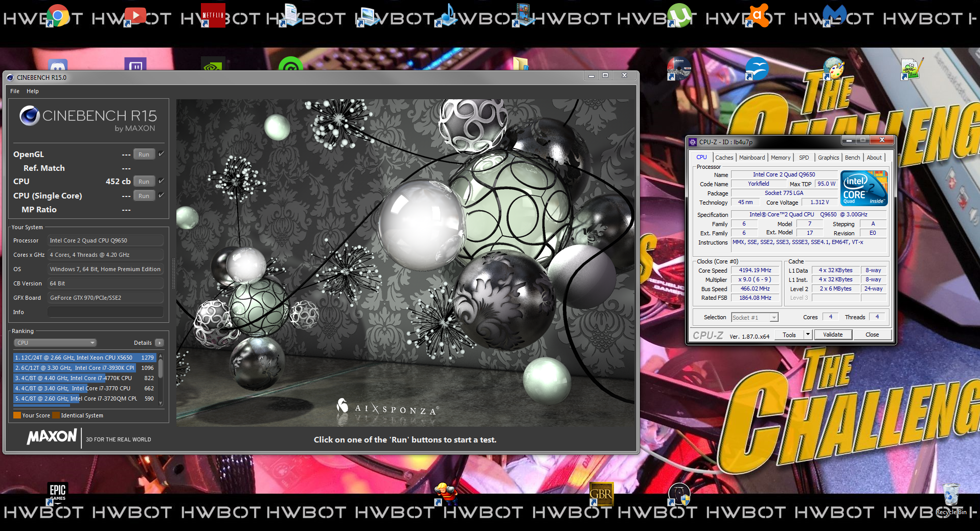The height and width of the screenshot is (531, 980).
Task: Switch to the SPD tab
Action: [804, 158]
